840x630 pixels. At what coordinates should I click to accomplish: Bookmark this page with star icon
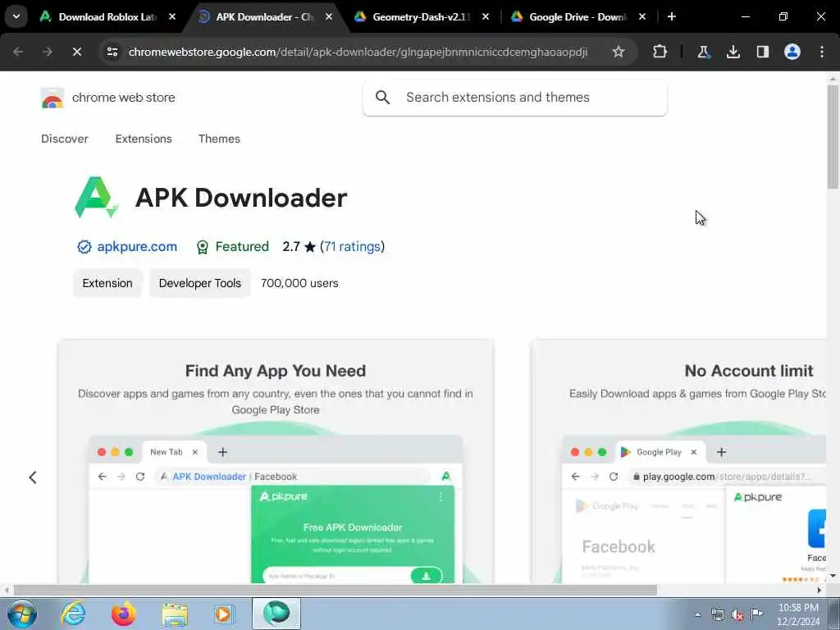tap(619, 52)
